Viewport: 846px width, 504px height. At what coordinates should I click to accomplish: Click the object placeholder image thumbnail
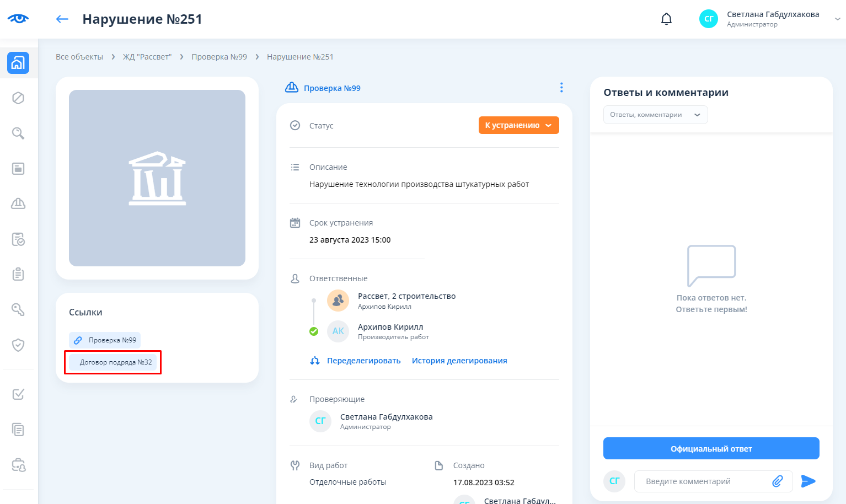[157, 178]
